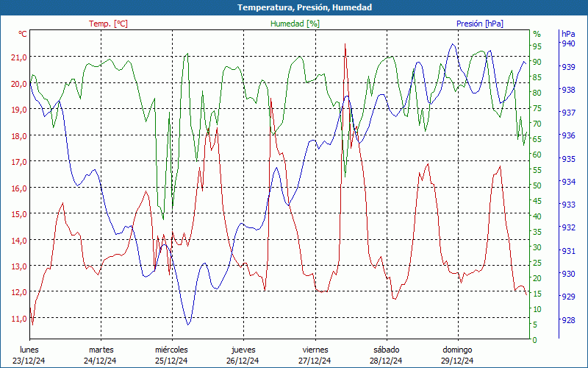Click the 'sábado 28/12/24' date label
The height and width of the screenshot is (368, 588).
click(387, 355)
